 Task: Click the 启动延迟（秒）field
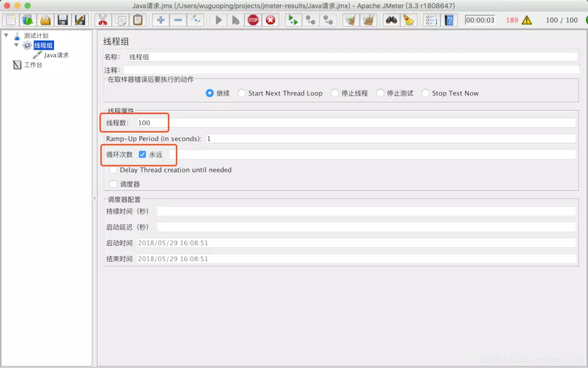click(366, 227)
